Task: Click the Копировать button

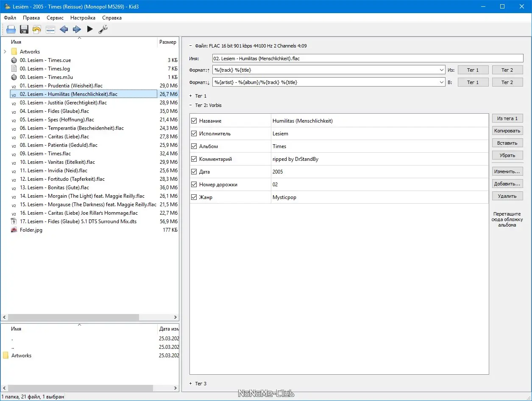Action: pos(507,131)
